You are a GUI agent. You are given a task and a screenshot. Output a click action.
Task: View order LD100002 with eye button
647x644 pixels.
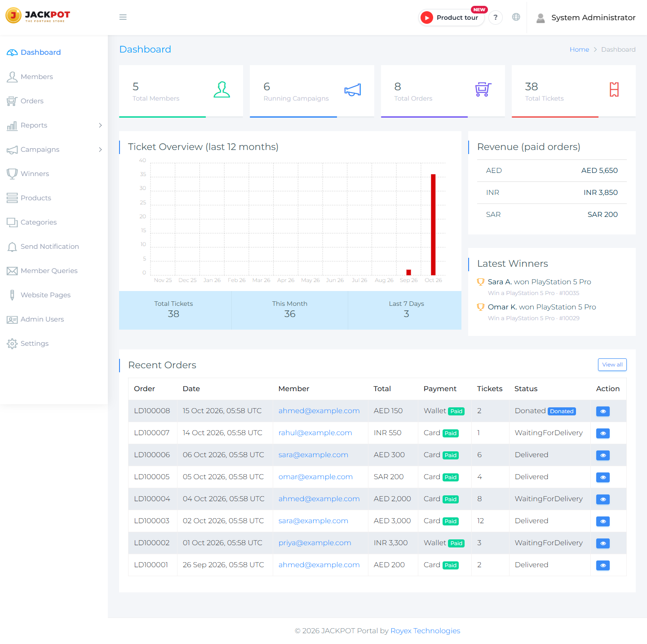point(603,543)
